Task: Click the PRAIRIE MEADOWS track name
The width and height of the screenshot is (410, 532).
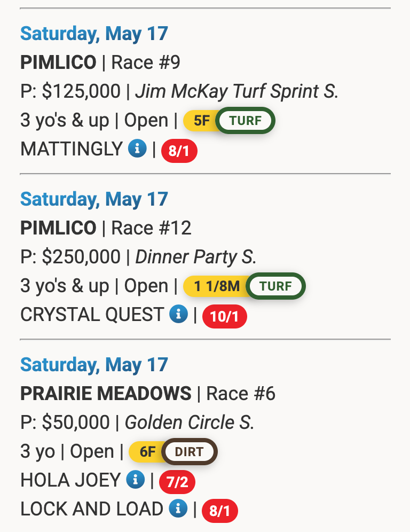Action: [x=106, y=394]
